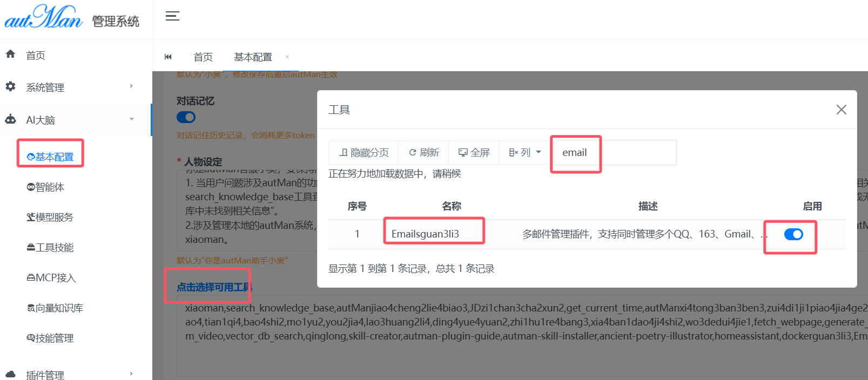
Task: Hide pagination with 隐藏分页 button
Action: [x=364, y=153]
